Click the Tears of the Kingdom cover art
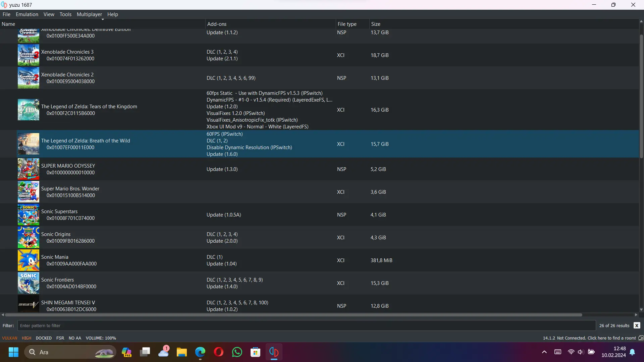The width and height of the screenshot is (644, 362). click(x=29, y=110)
